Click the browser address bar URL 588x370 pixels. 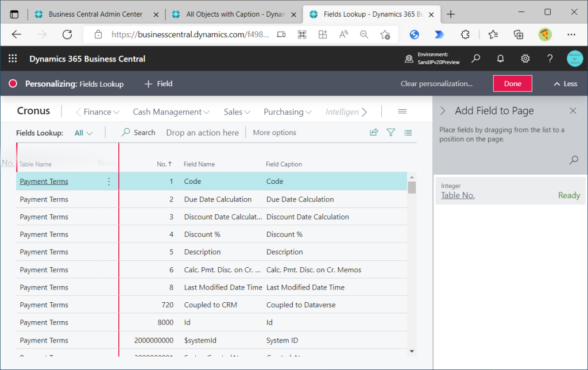[x=190, y=34]
